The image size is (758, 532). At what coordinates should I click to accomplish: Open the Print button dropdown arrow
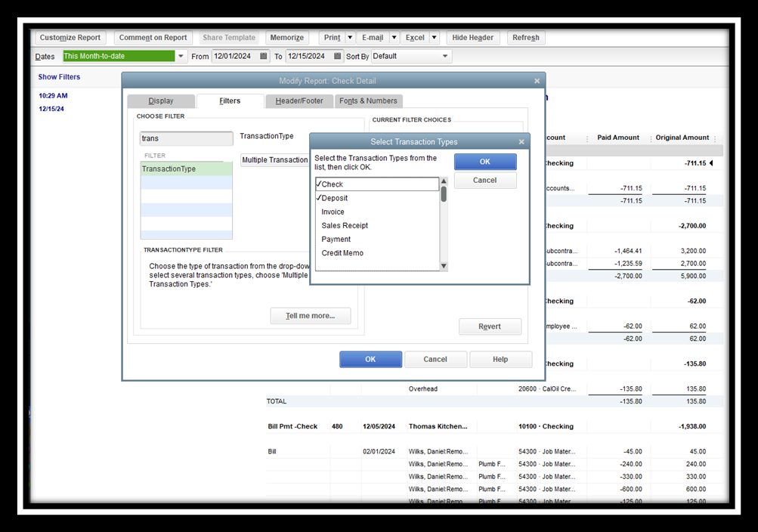(350, 38)
